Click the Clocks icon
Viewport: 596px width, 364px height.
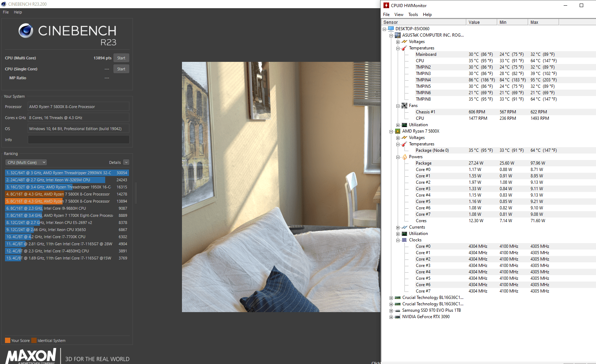coord(404,240)
